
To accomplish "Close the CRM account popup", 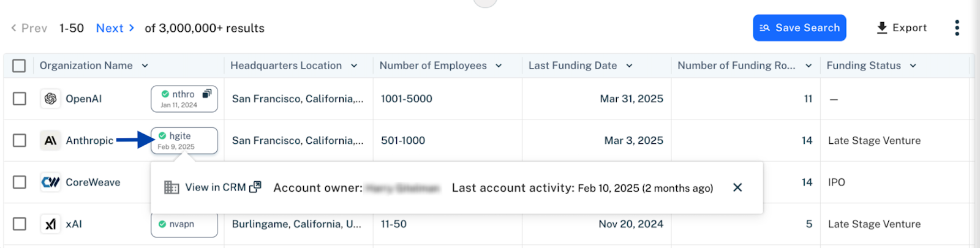I will coord(737,187).
